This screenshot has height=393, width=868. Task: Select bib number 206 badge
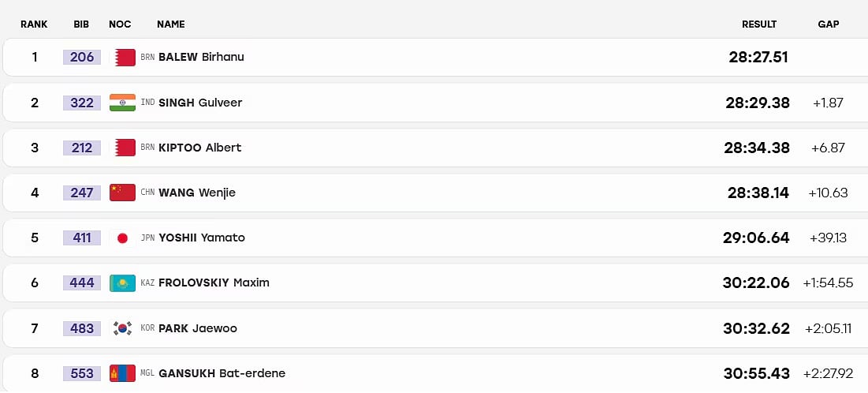point(82,57)
